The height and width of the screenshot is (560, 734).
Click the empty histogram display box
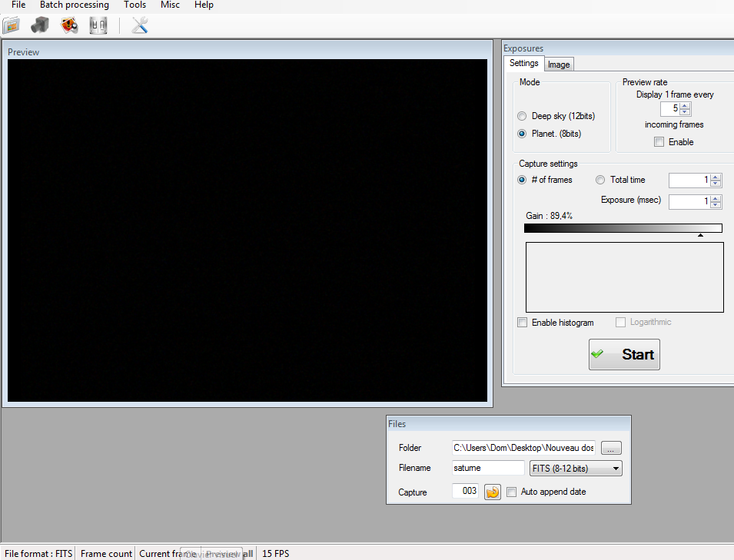624,277
